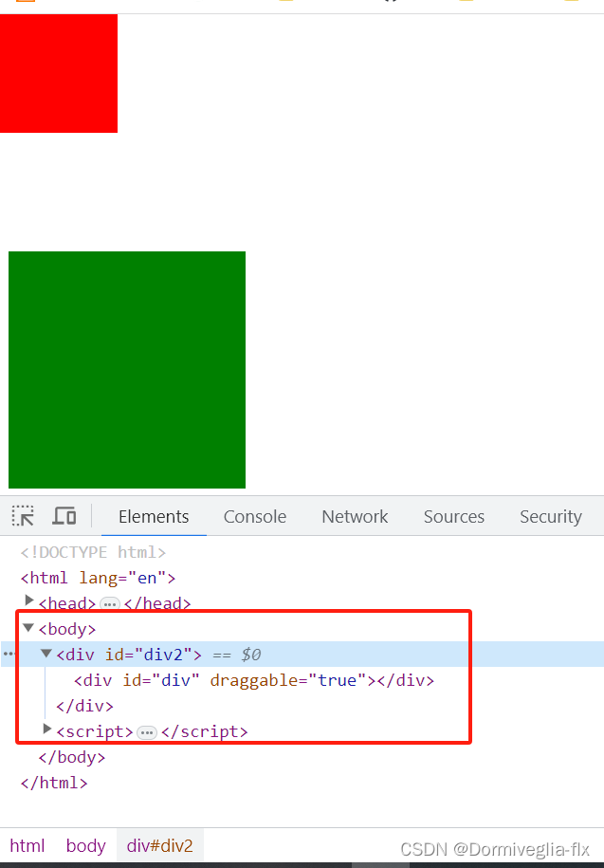Click the ellipsis badge inside head tag

tap(110, 603)
